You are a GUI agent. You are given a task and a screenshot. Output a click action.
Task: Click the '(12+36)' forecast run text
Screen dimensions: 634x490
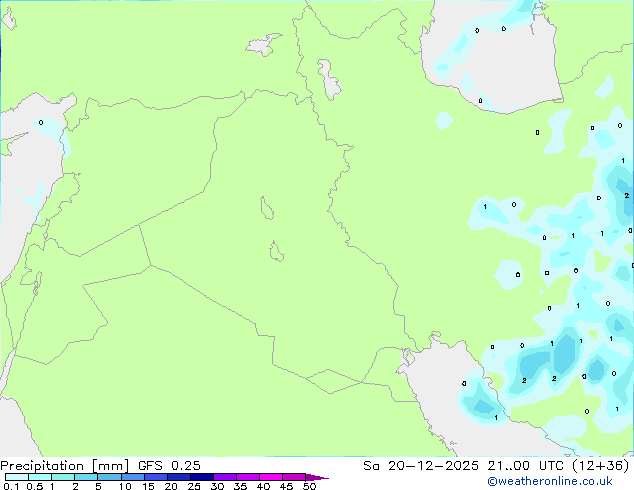pyautogui.click(x=601, y=466)
